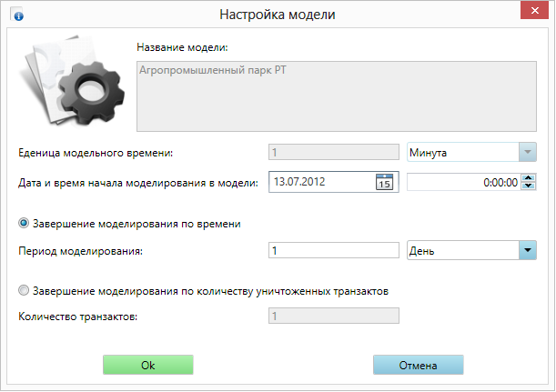Select termination by destroyed transacts radio button
556x392 pixels.
[x=24, y=291]
